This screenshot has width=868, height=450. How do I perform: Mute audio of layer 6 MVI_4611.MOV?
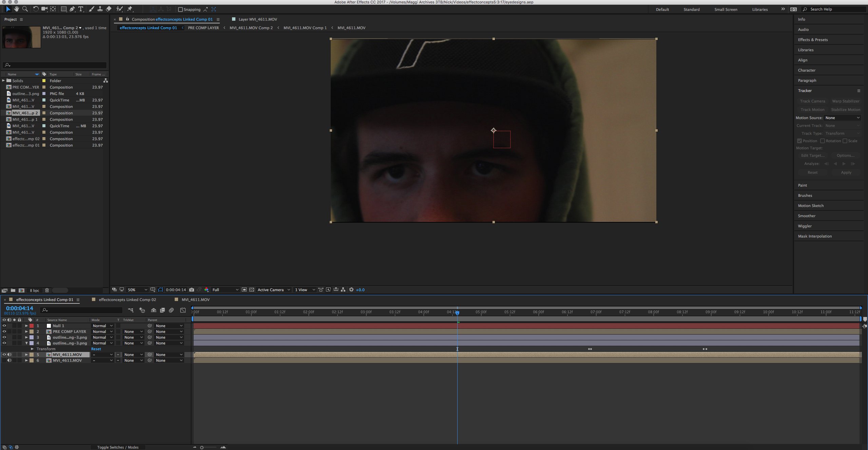(9, 360)
